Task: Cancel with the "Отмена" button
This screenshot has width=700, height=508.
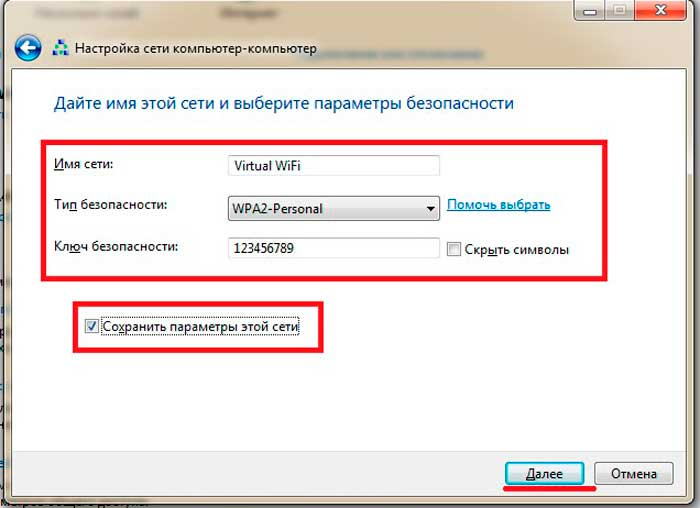Action: click(633, 474)
